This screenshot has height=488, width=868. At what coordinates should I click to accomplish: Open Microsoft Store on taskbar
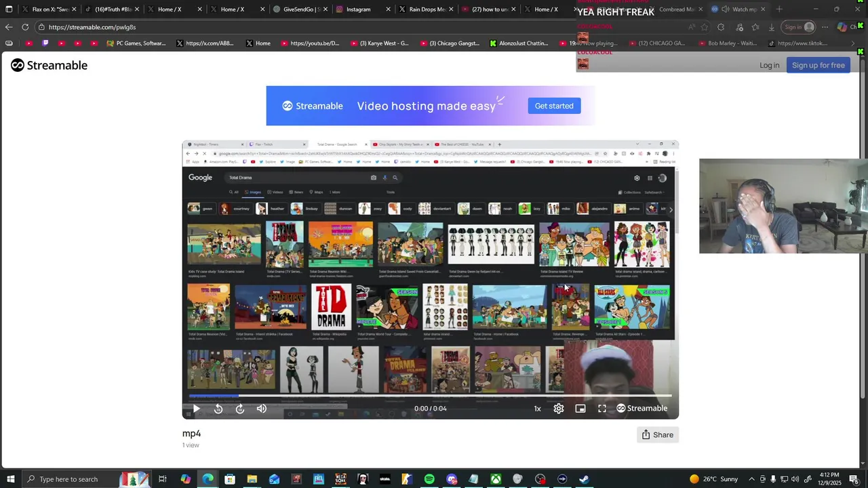[x=230, y=479]
